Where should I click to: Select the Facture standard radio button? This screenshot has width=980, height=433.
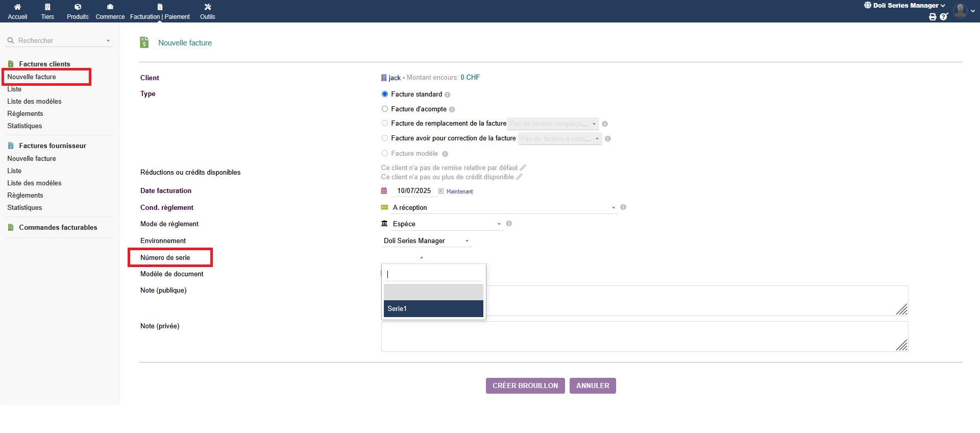385,94
